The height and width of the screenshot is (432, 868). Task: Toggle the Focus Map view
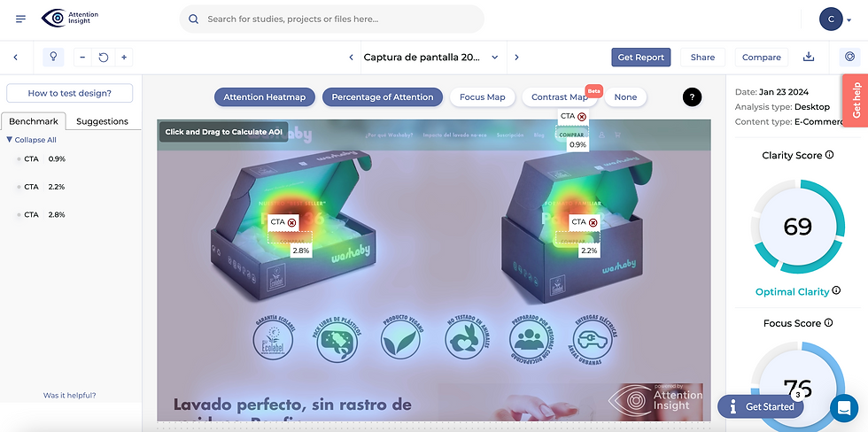[482, 96]
